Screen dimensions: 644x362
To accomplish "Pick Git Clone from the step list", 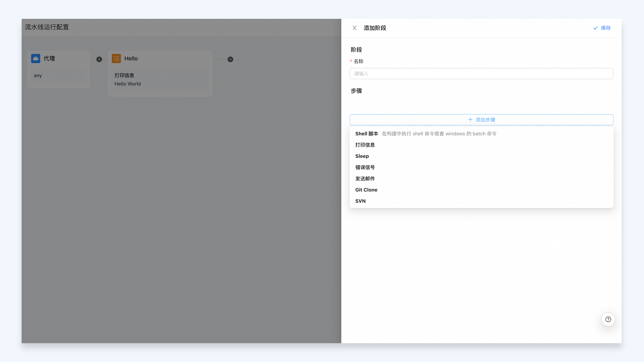I will (481, 190).
